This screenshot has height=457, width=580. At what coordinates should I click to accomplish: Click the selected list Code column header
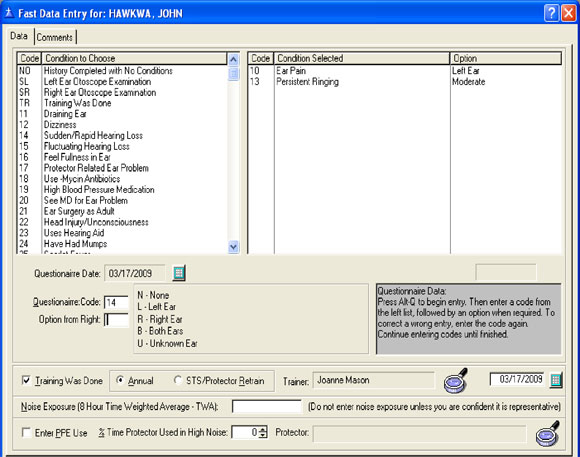260,58
